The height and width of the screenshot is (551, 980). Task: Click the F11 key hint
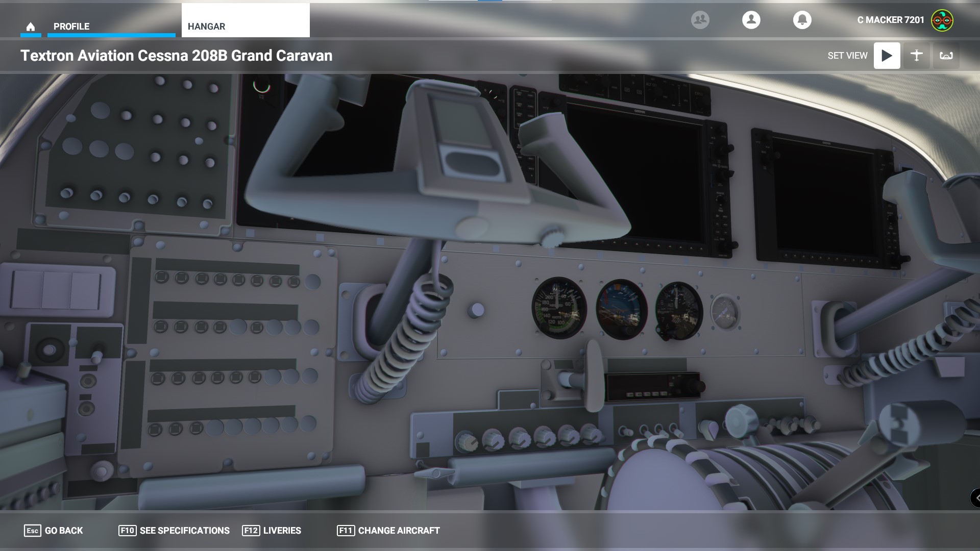[x=346, y=531]
